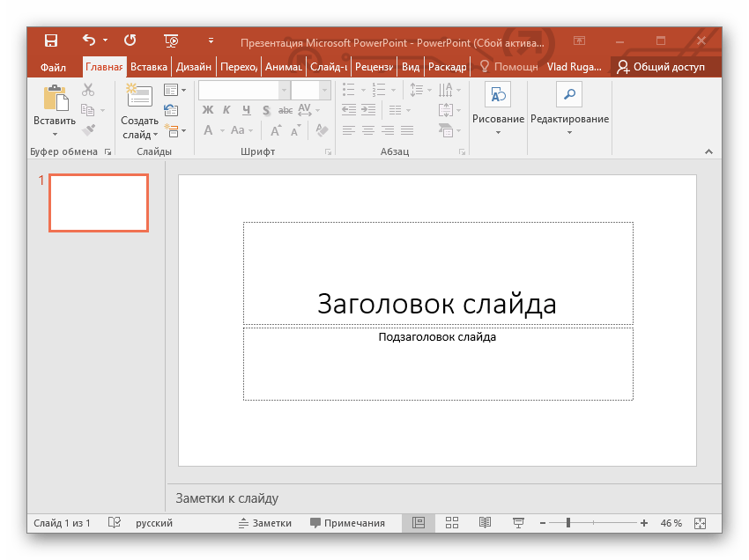
Task: Open the change case Aa menu
Action: click(241, 130)
